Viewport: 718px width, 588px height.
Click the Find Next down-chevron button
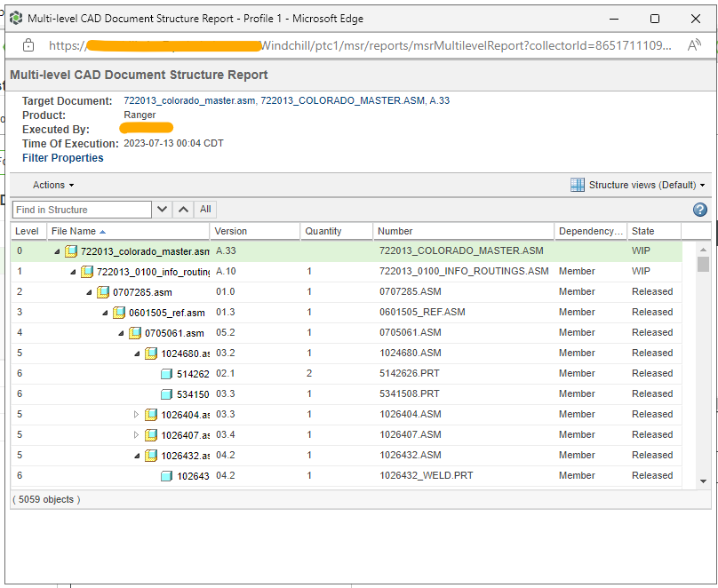[x=162, y=210]
